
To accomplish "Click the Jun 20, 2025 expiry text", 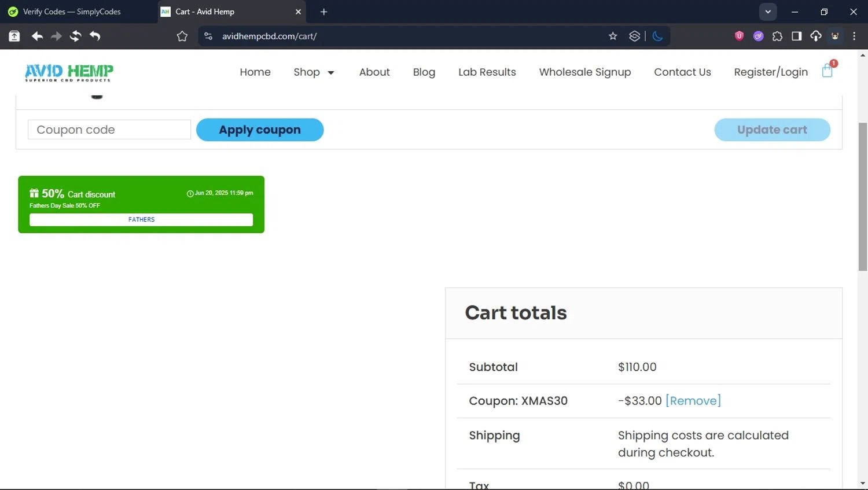I will pyautogui.click(x=223, y=193).
